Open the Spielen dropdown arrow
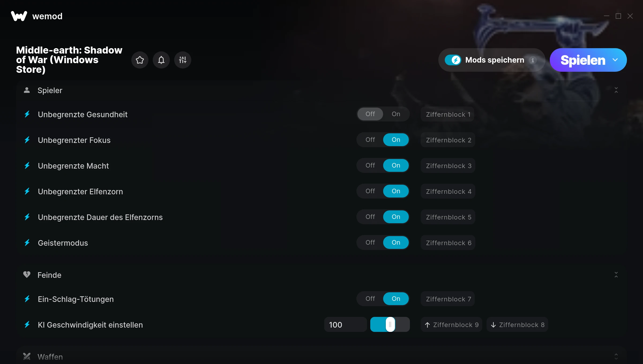This screenshot has height=364, width=643. [615, 60]
